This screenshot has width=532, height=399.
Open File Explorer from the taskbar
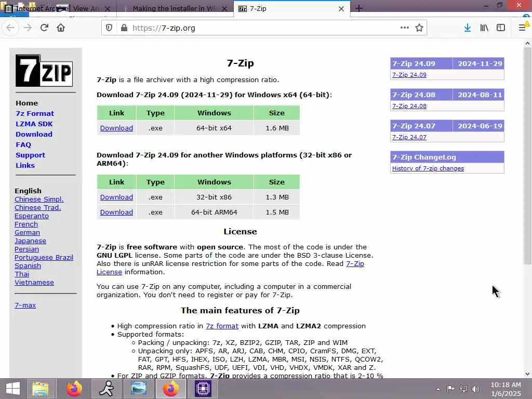pos(41,389)
